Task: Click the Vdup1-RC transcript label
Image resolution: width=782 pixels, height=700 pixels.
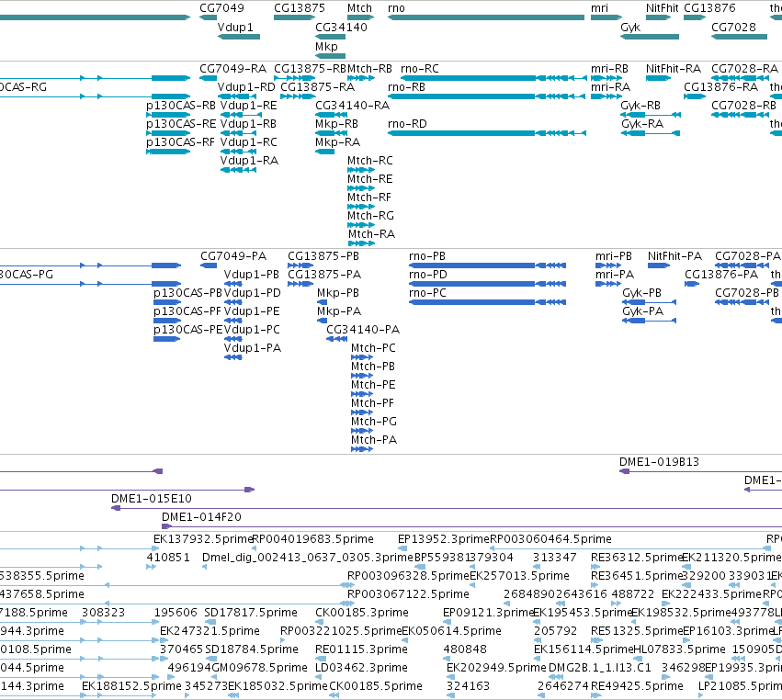Action: [248, 142]
